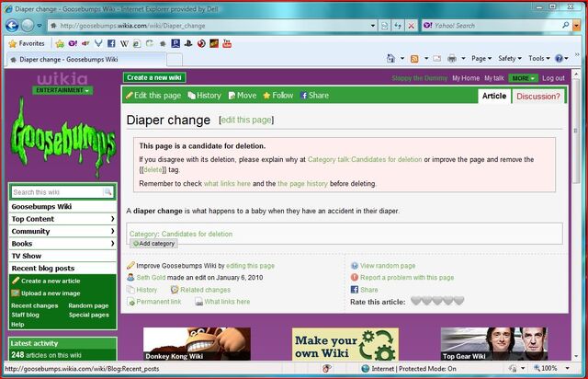Open Seth Gold user link

tap(151, 277)
